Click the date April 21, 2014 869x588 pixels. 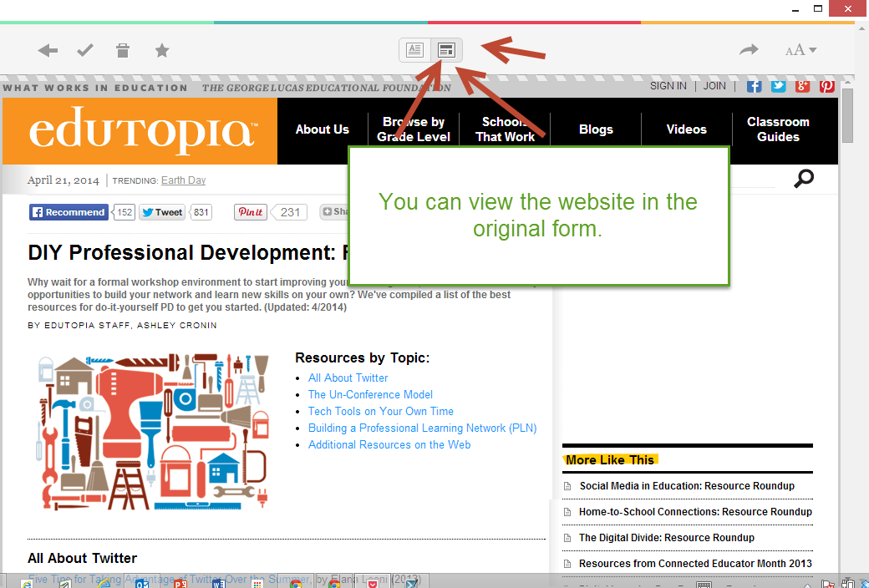pyautogui.click(x=64, y=180)
